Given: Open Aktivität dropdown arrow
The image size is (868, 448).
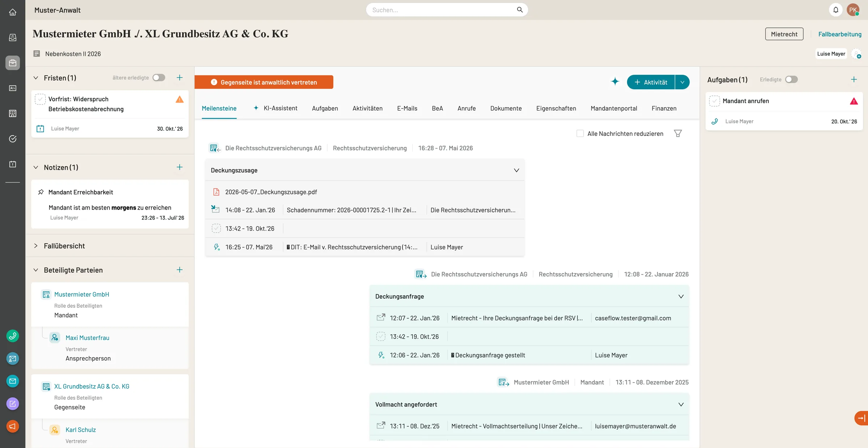Looking at the screenshot, I should [682, 82].
